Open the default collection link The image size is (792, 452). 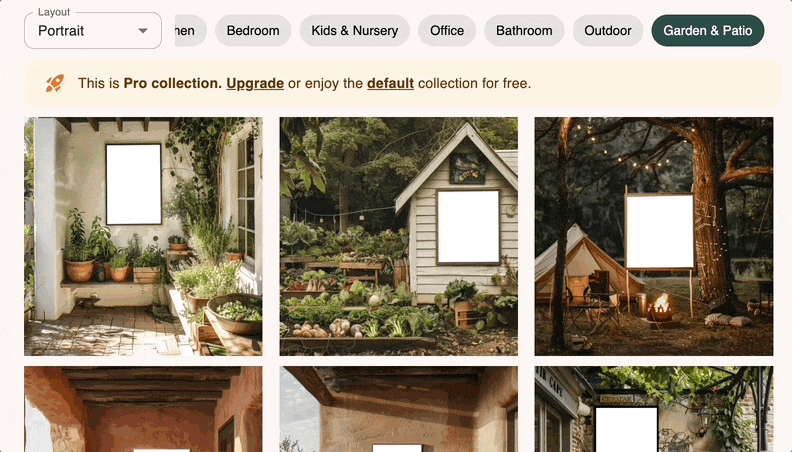coord(390,83)
